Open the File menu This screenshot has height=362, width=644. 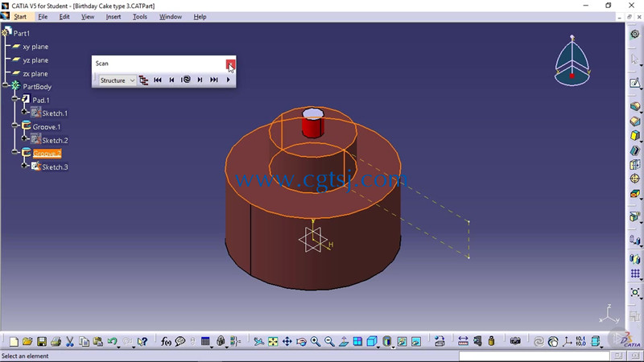point(43,17)
